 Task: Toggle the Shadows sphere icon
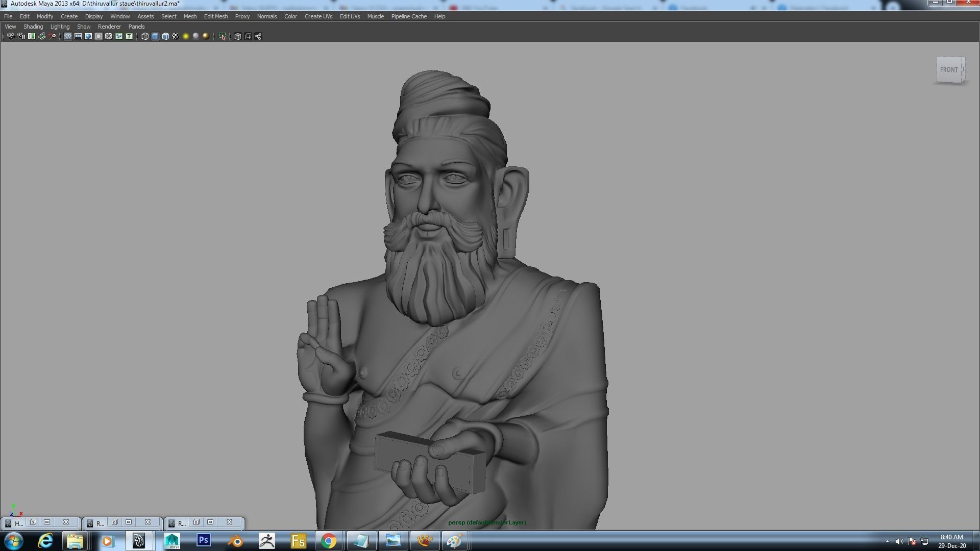[x=195, y=36]
